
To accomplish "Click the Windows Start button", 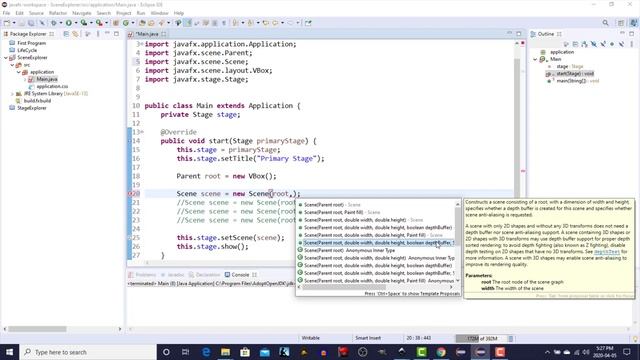I will pyautogui.click(x=9, y=352).
